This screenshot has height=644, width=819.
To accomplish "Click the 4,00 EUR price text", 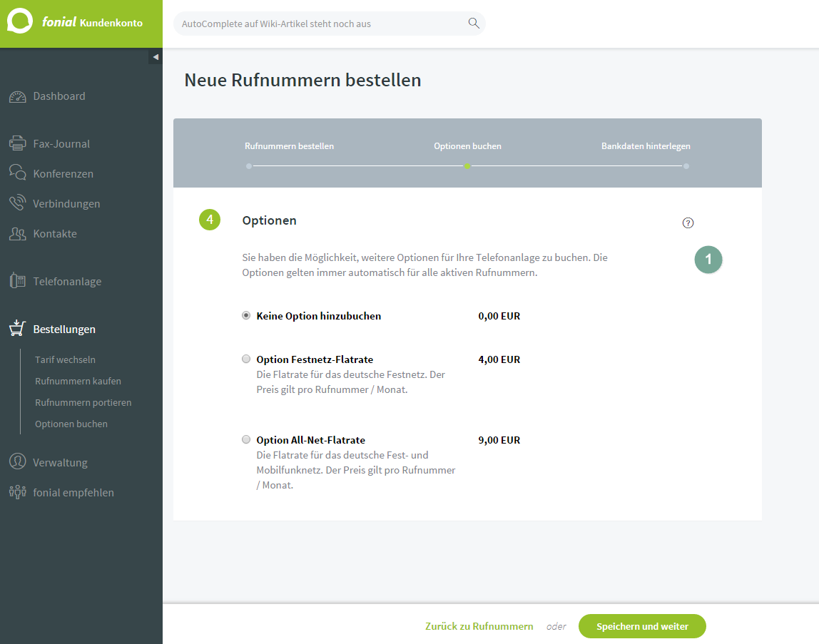I will 499,359.
